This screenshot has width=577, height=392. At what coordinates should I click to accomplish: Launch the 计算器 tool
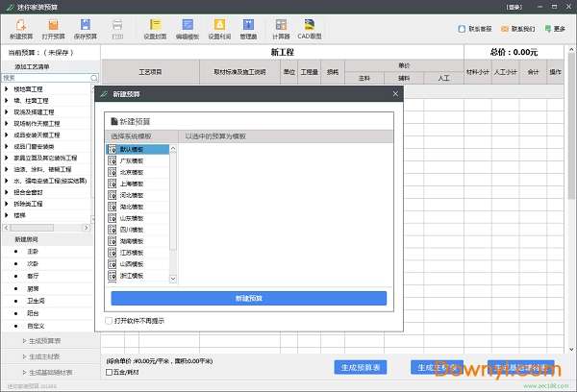[281, 28]
